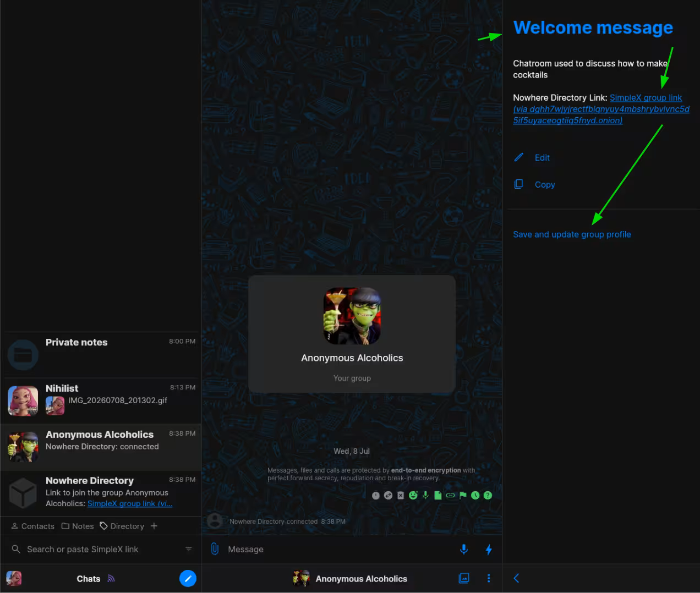Viewport: 700px width, 593px height.
Task: Open the IMG_20260708_201302.gif thumbnail
Action: click(55, 405)
